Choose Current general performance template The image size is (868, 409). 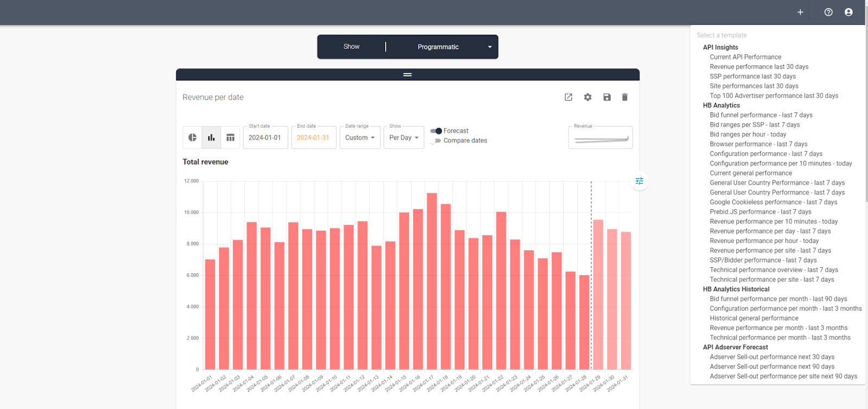751,173
